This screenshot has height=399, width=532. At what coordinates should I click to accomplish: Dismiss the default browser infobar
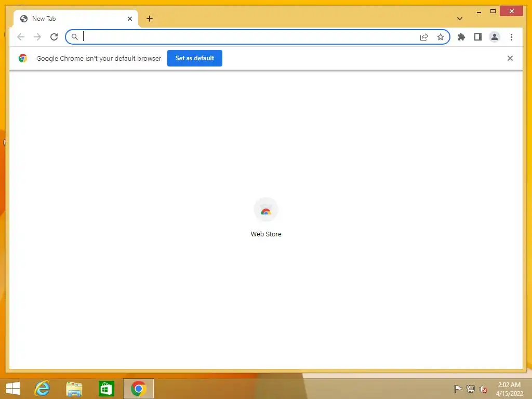coord(510,58)
